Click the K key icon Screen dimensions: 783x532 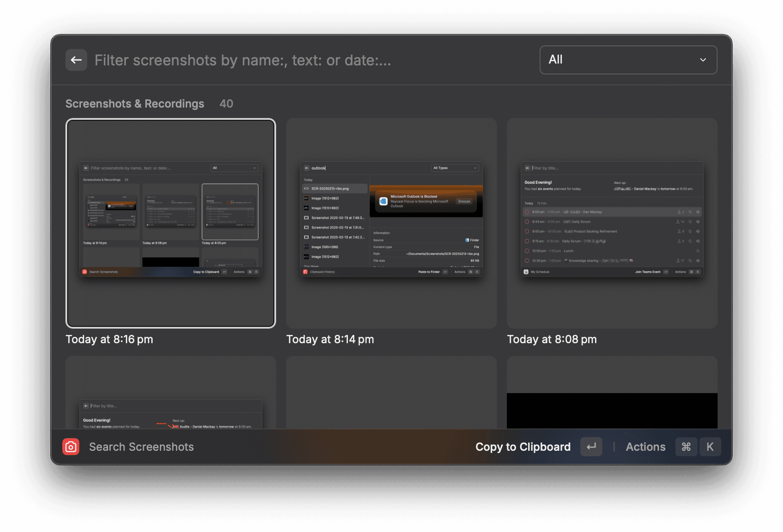click(x=710, y=447)
